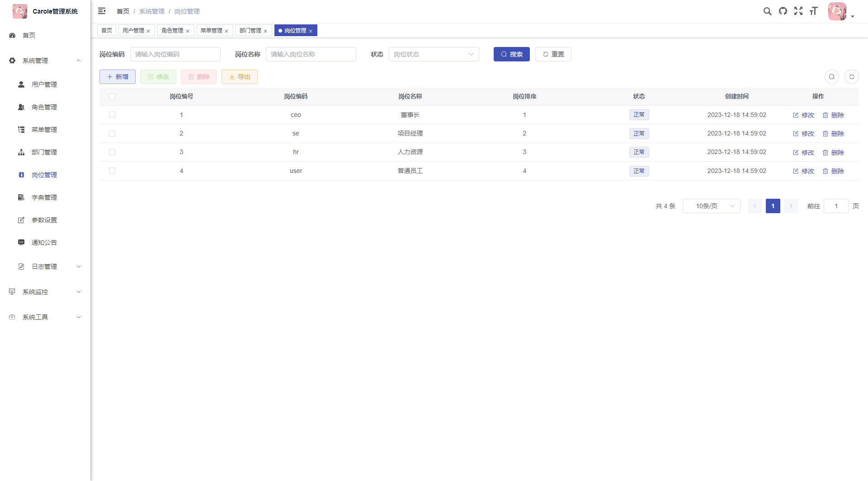Viewport: 868px width, 481px height.
Task: Close the 岗位管理 tab
Action: pyautogui.click(x=311, y=31)
